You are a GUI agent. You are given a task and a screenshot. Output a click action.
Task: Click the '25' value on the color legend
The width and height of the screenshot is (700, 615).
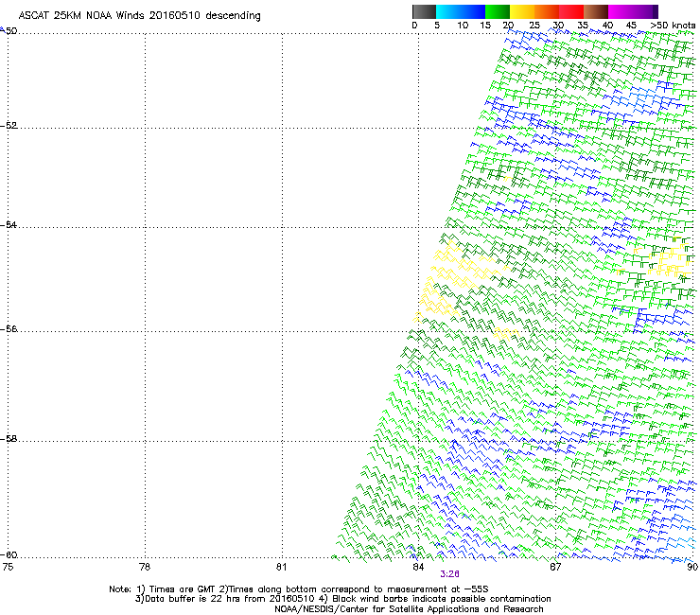(x=534, y=26)
